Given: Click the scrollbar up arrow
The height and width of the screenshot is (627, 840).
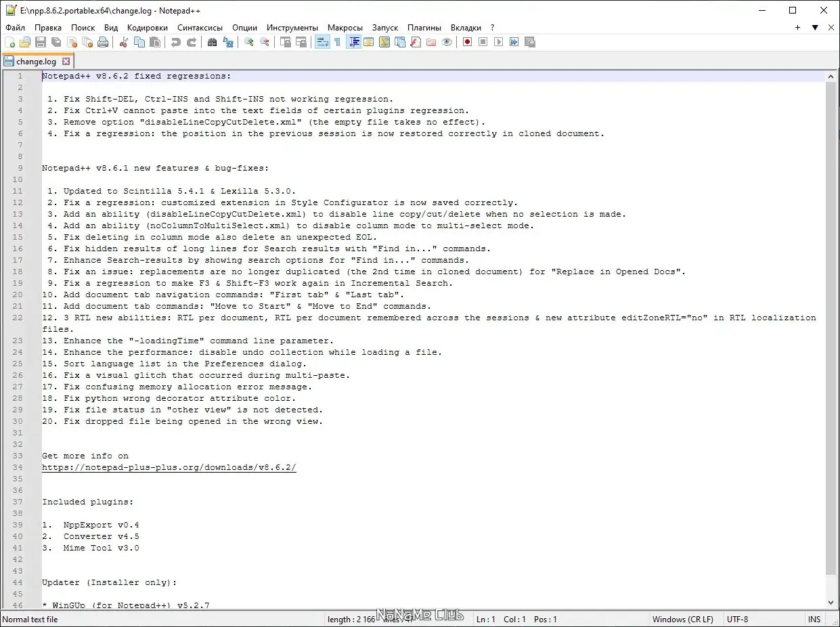Looking at the screenshot, I should coord(831,77).
